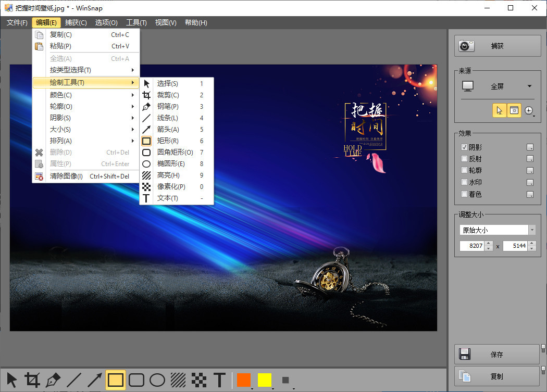
Task: Select the Crop tool in bottom toolbar
Action: tap(32, 380)
